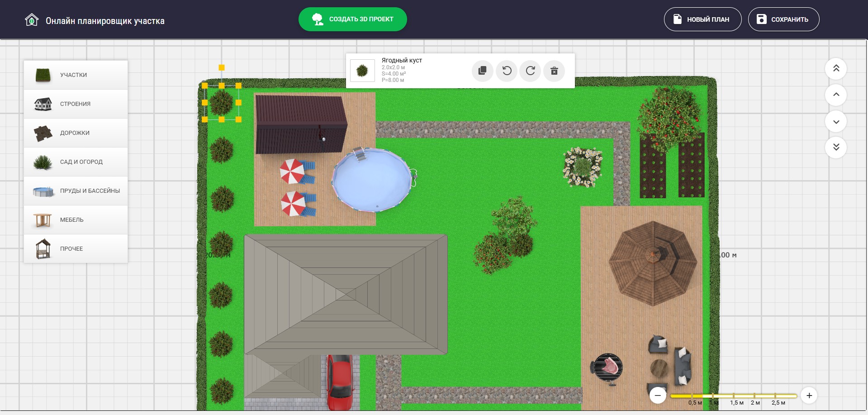Click the СОХРАНИТЬ button
Viewport: 868px width, 415px height.
pyautogui.click(x=783, y=19)
